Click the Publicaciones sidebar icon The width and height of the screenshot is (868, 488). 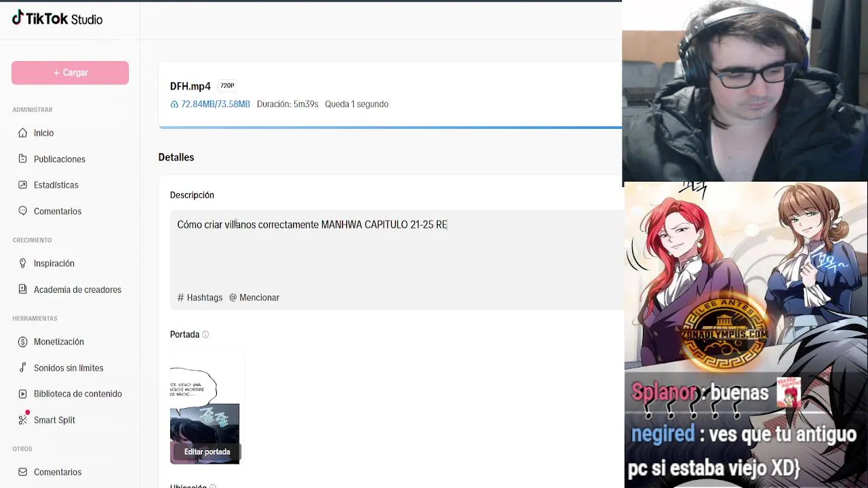(x=23, y=159)
